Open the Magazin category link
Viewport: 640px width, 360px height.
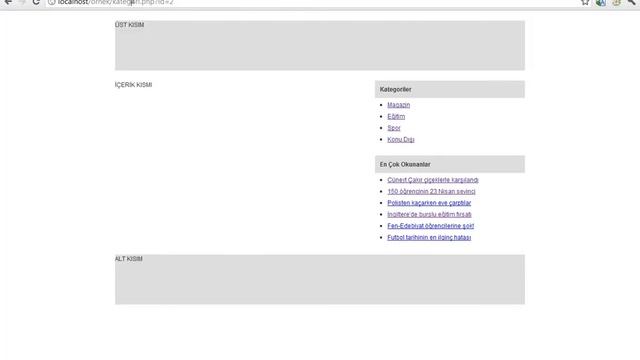tap(398, 105)
